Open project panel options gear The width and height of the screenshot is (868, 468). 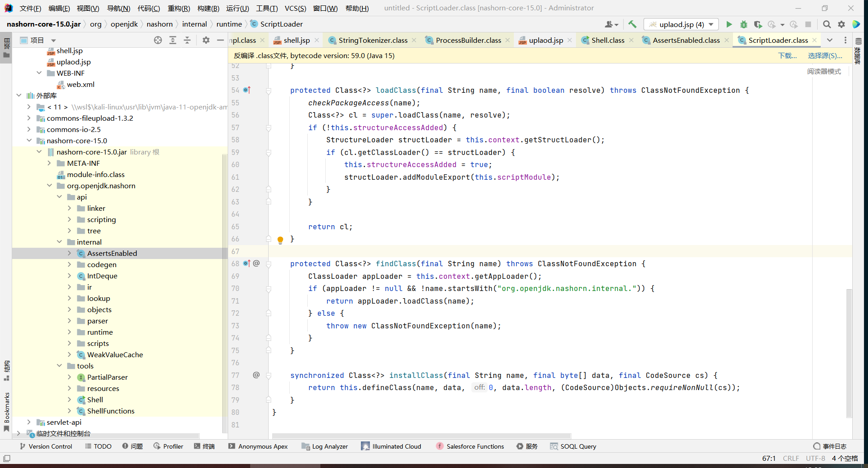[206, 40]
